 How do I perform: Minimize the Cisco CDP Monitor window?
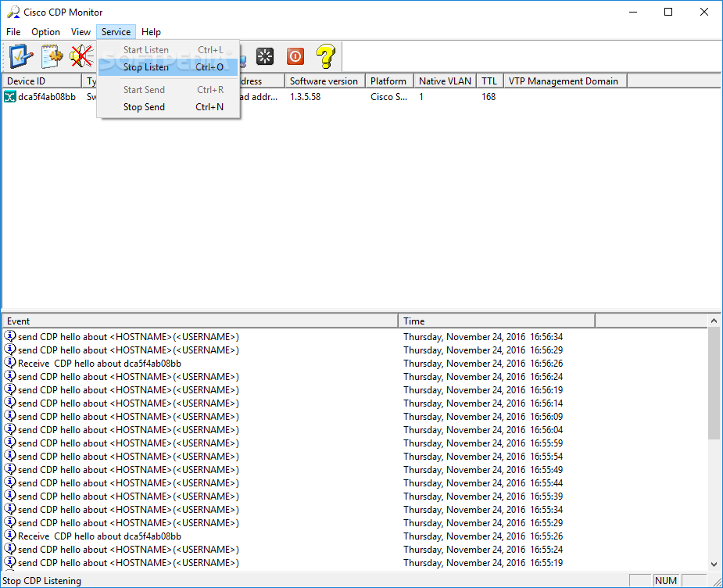click(633, 12)
